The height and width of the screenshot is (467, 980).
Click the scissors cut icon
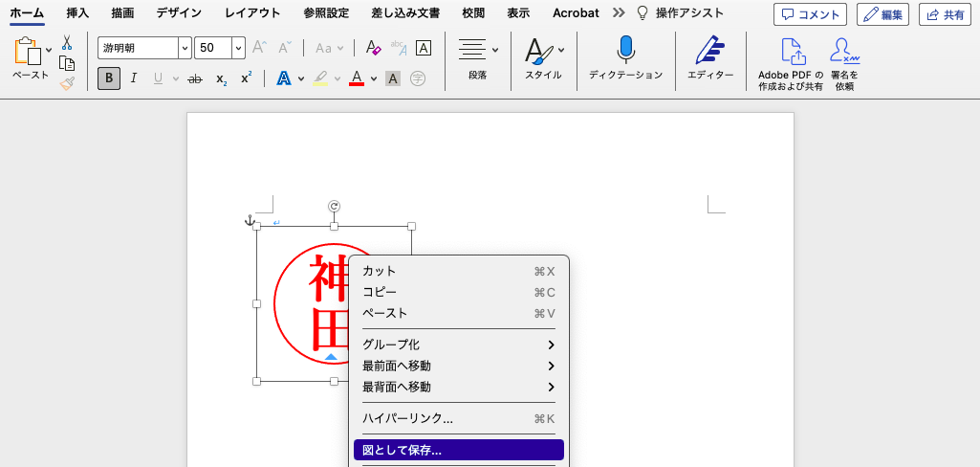67,43
